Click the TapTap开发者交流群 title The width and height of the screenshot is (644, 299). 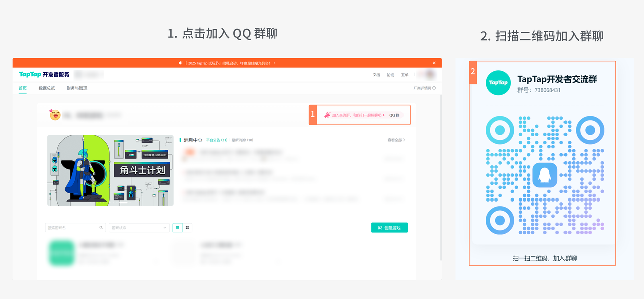557,79
